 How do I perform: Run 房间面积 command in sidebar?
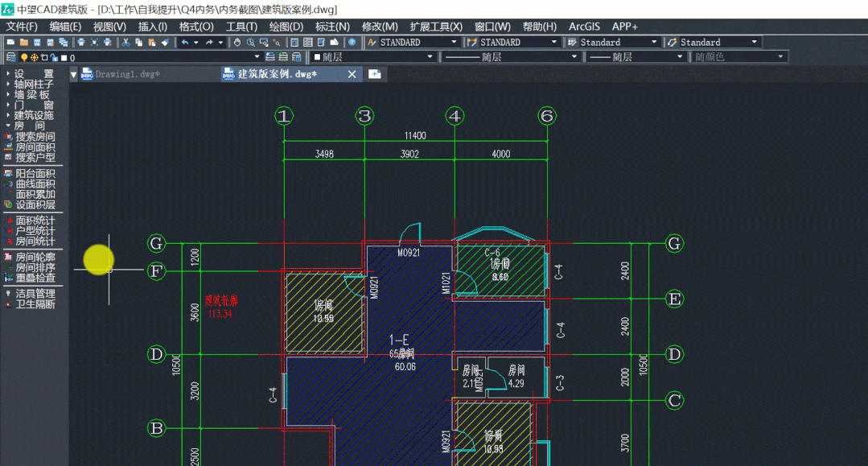(x=31, y=147)
